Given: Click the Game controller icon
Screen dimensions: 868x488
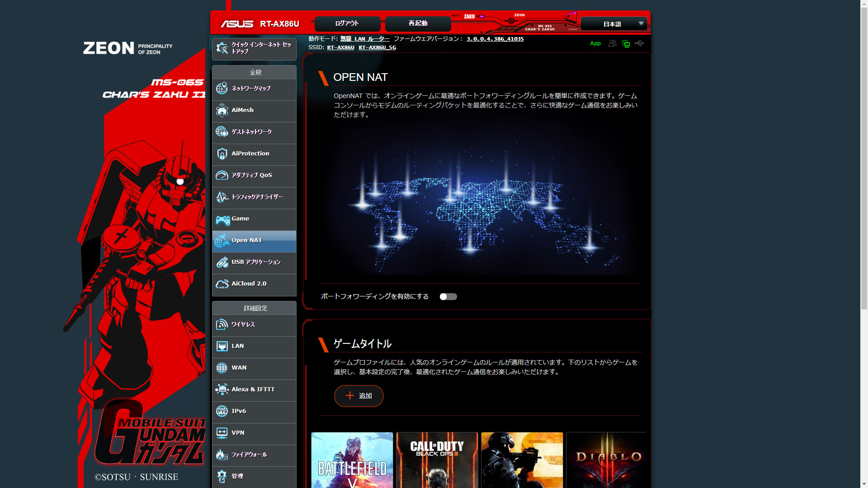Looking at the screenshot, I should (222, 220).
